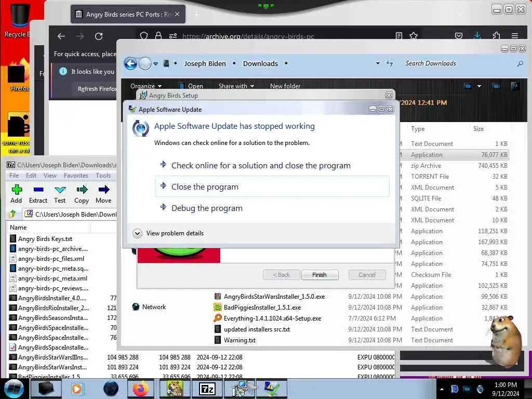This screenshot has width=532, height=399.
Task: Click 7-Zip icon in taskbar
Action: (207, 389)
